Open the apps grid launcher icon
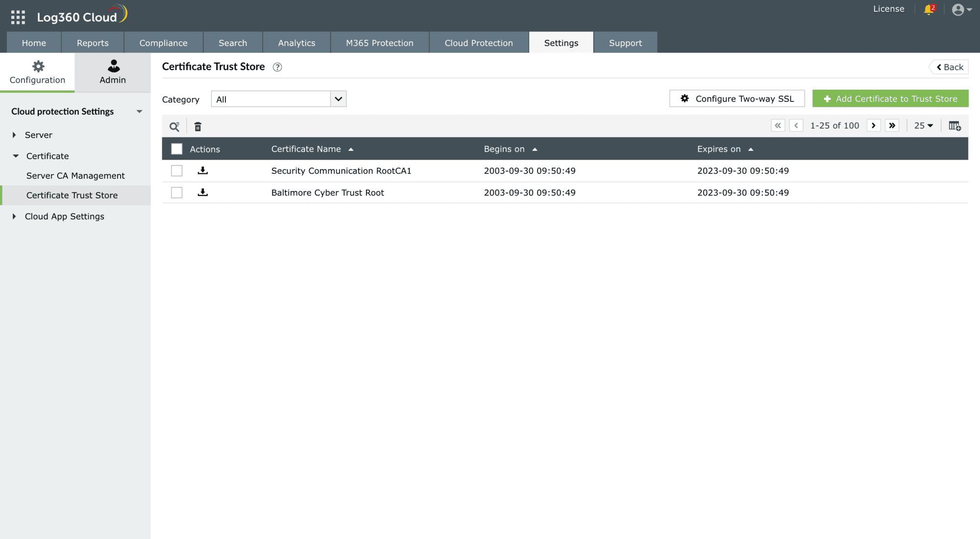The height and width of the screenshot is (539, 980). [x=18, y=17]
